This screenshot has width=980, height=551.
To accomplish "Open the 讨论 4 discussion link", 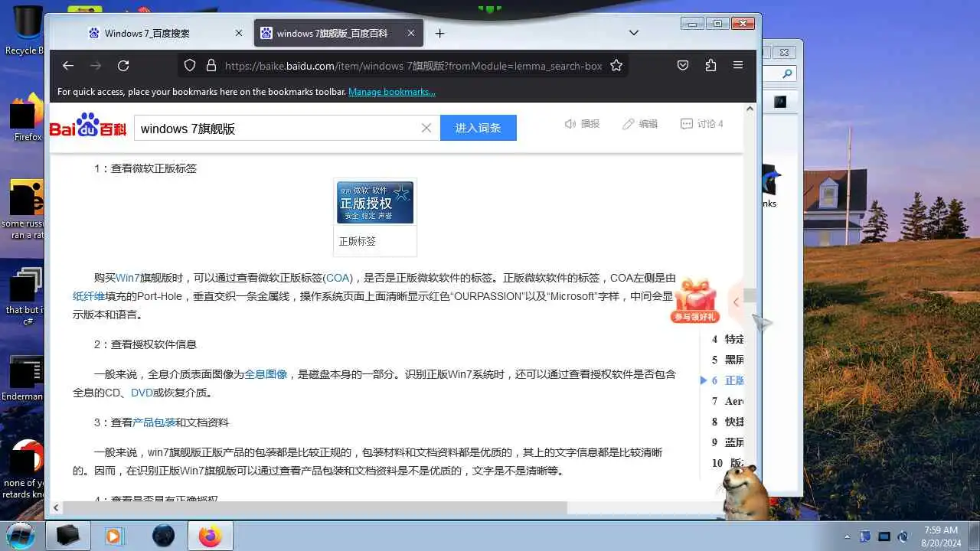I will click(x=701, y=124).
